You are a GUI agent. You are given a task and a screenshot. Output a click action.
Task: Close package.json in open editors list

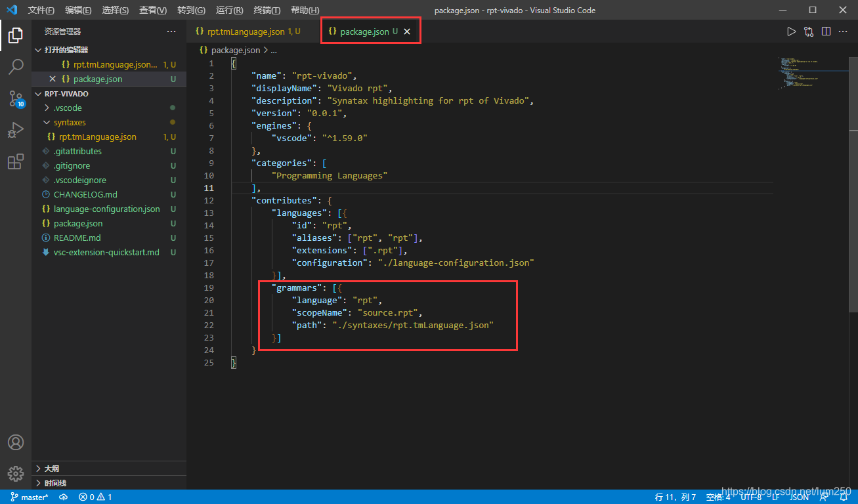click(x=53, y=79)
